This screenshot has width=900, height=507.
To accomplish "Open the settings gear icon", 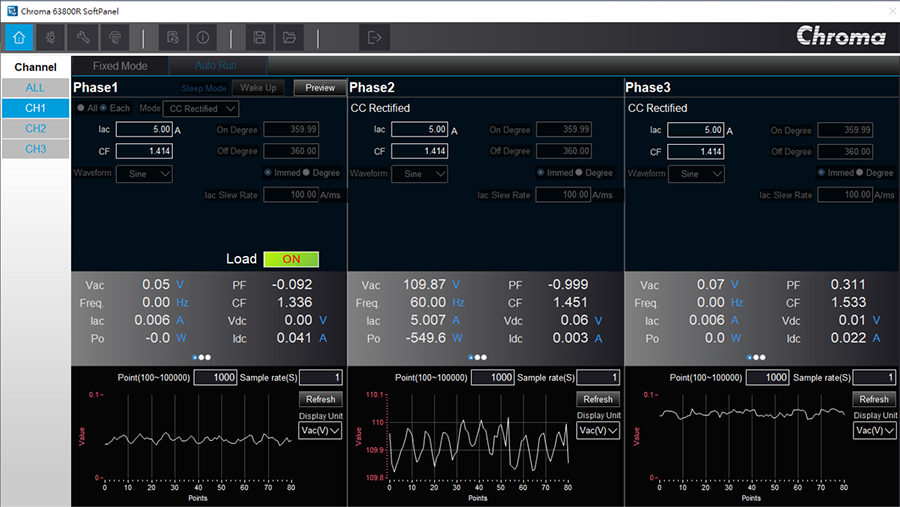I will pos(51,37).
